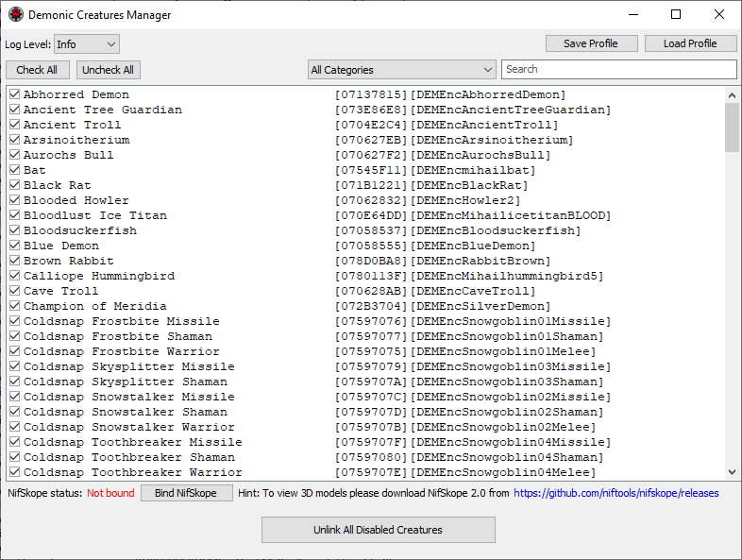Image resolution: width=742 pixels, height=560 pixels.
Task: Click the scrollbar down arrow
Action: tap(732, 472)
